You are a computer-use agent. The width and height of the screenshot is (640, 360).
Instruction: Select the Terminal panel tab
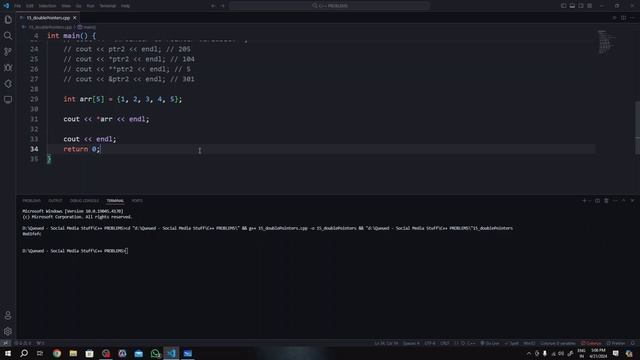tap(115, 201)
